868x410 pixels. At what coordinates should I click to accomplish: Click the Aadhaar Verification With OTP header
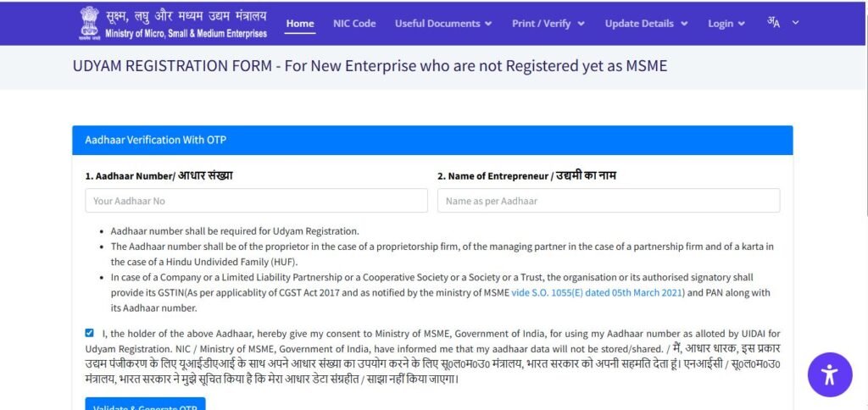point(155,140)
